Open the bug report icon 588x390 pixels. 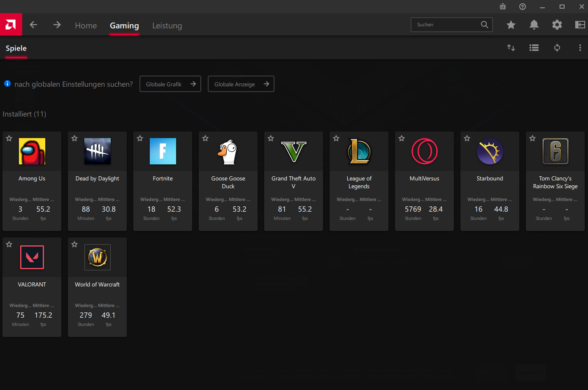[503, 7]
